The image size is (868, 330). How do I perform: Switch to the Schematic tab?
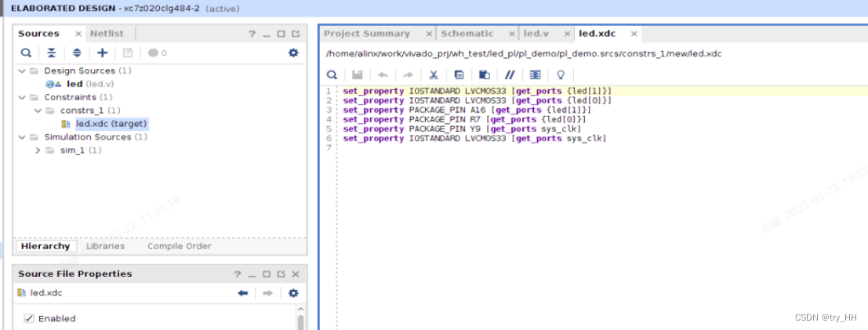[467, 33]
